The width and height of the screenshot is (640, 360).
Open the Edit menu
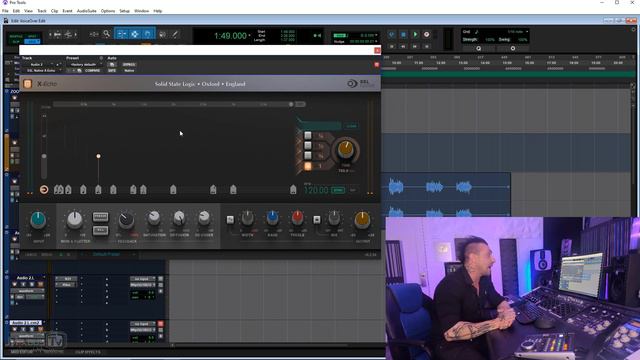point(16,11)
